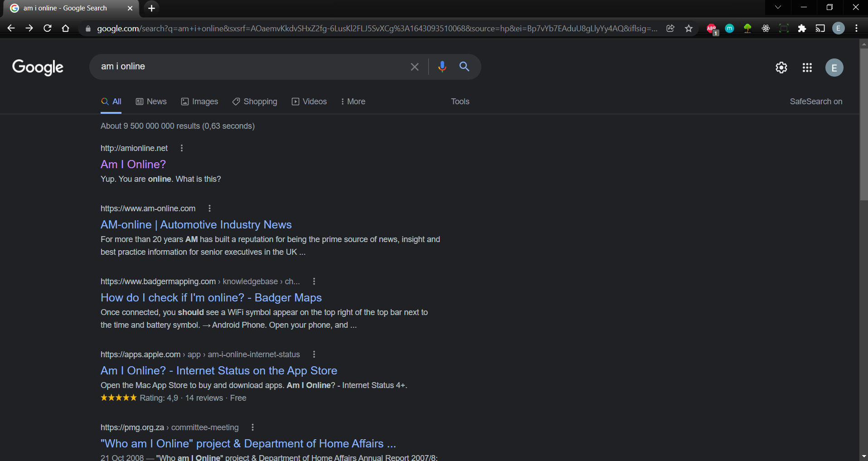Go back to the previous page

[11, 28]
